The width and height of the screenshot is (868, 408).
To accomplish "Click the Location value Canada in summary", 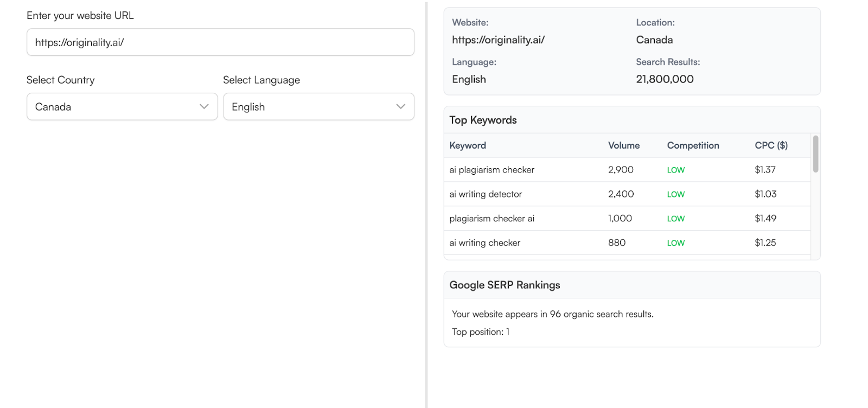I will tap(654, 40).
